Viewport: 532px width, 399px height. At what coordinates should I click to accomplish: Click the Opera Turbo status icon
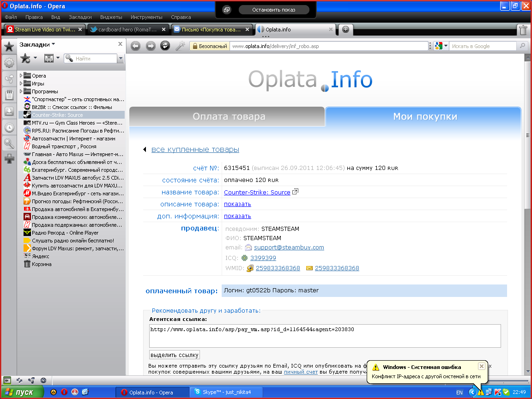click(x=43, y=381)
